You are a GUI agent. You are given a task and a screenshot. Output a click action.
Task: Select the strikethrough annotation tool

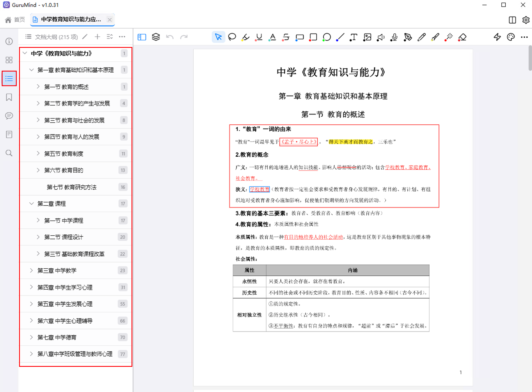click(x=286, y=37)
